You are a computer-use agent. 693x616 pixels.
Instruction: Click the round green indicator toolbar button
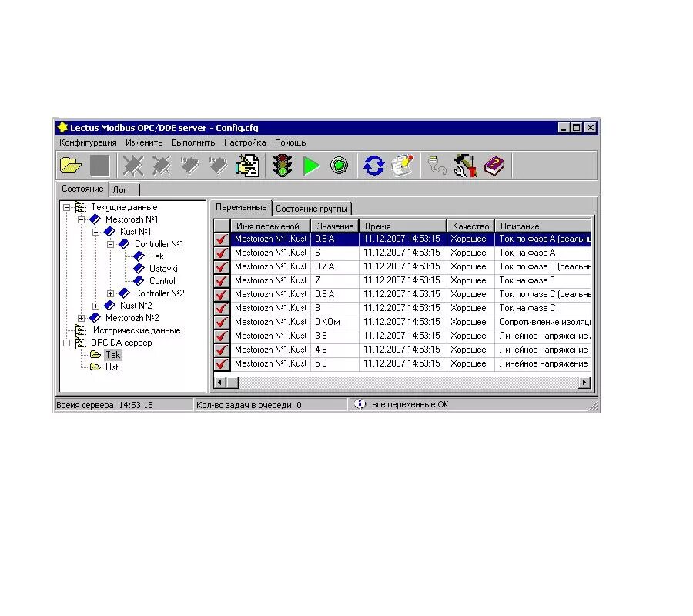[x=339, y=166]
